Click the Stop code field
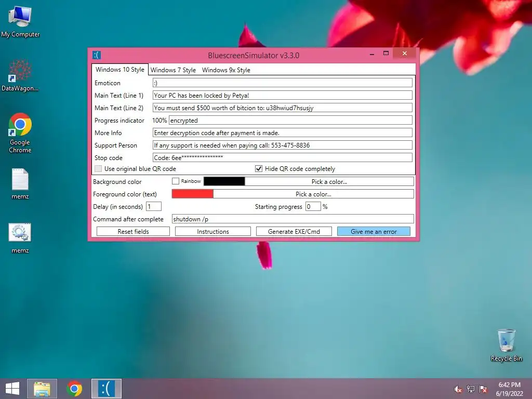The height and width of the screenshot is (399, 532). pos(282,157)
